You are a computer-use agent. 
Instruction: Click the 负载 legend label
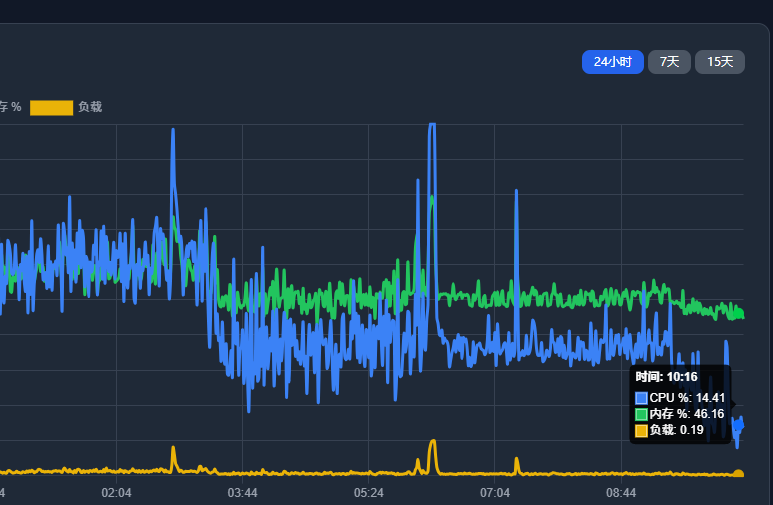pos(90,107)
